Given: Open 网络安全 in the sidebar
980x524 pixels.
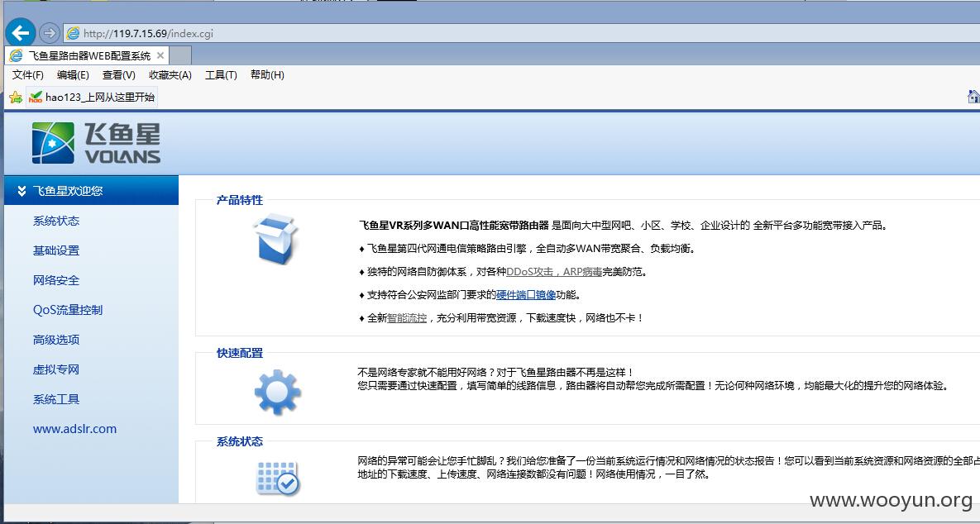Looking at the screenshot, I should pos(56,280).
